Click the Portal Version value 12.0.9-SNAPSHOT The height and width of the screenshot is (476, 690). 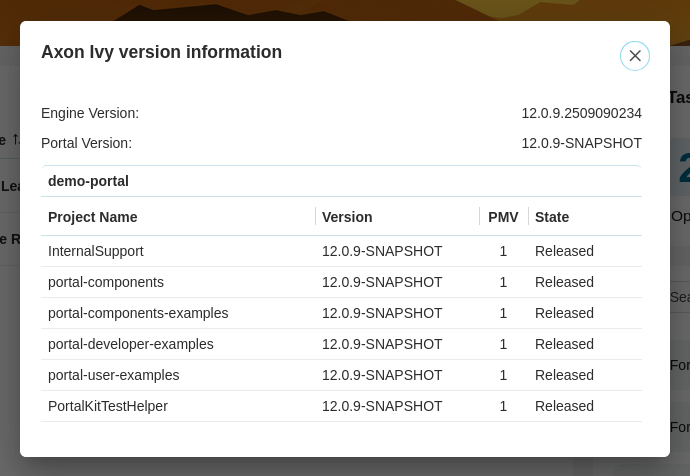581,143
